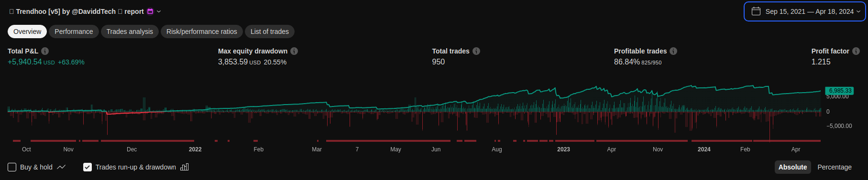
Task: Enable the Buy & hold checkbox
Action: (12, 167)
